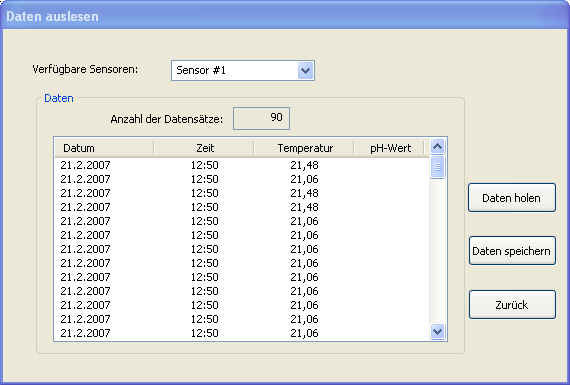Click the data list scrollbar thumb
Image resolution: width=570 pixels, height=385 pixels.
point(437,167)
